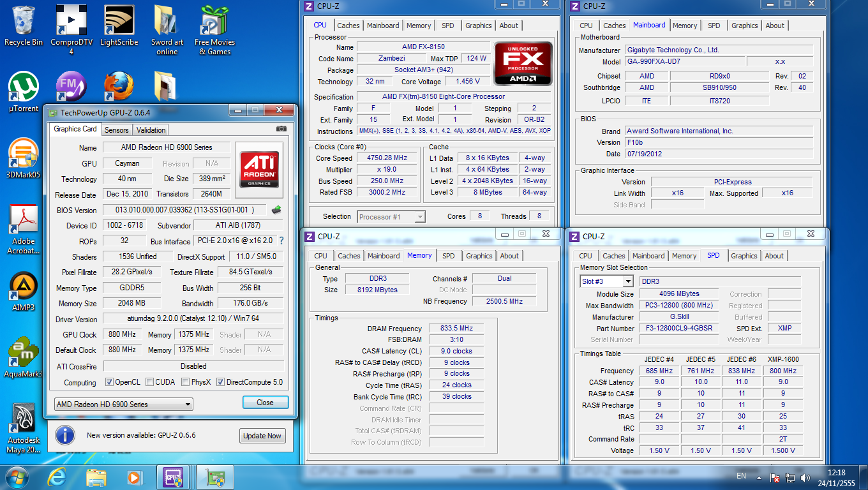
Task: Click the part number "F3-12800CL9-4GBSR"
Action: click(x=680, y=328)
